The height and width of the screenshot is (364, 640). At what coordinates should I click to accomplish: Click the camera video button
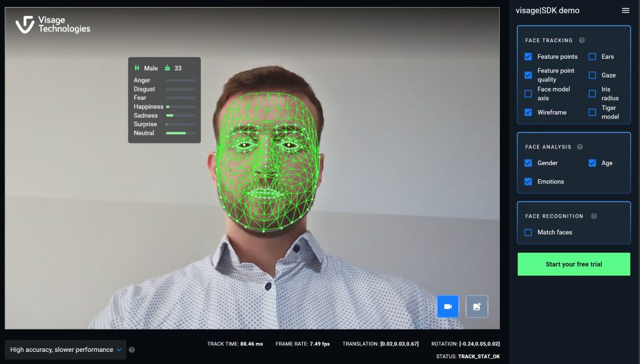448,306
